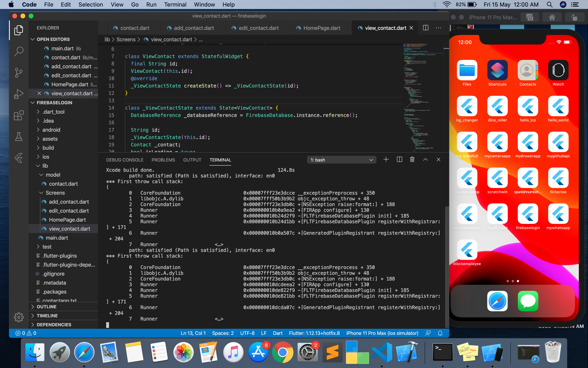Open the Manage settings gear
The image size is (588, 368).
[19, 317]
